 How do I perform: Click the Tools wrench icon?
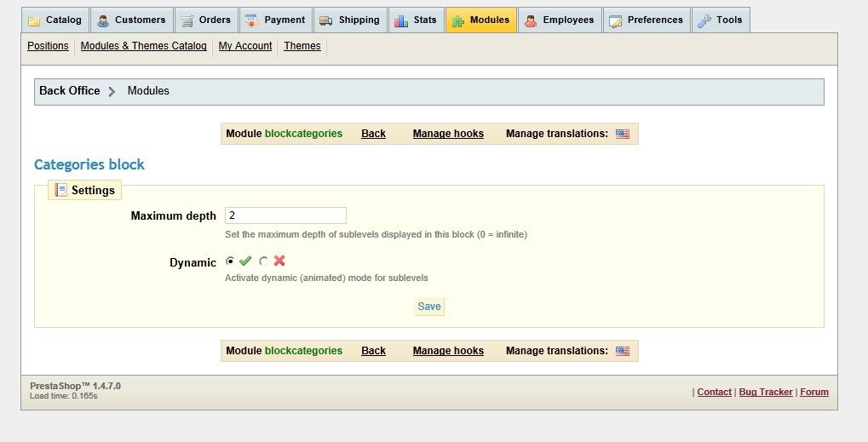tap(704, 20)
